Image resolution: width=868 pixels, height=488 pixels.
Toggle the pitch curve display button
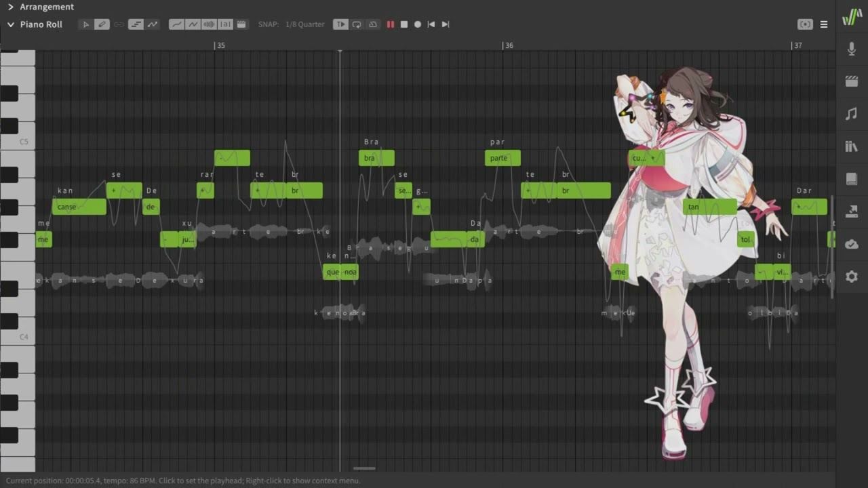tap(153, 24)
